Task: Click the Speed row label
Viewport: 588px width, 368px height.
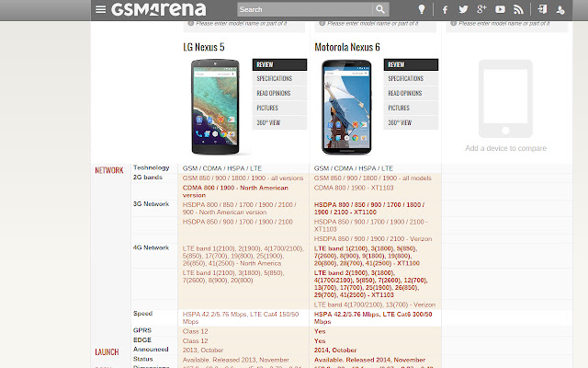Action: pyautogui.click(x=143, y=313)
